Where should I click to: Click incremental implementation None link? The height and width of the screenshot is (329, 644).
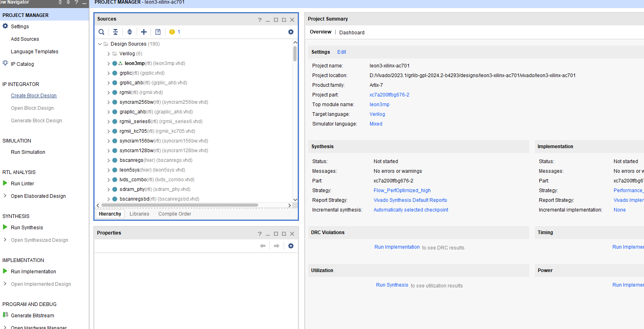point(620,210)
